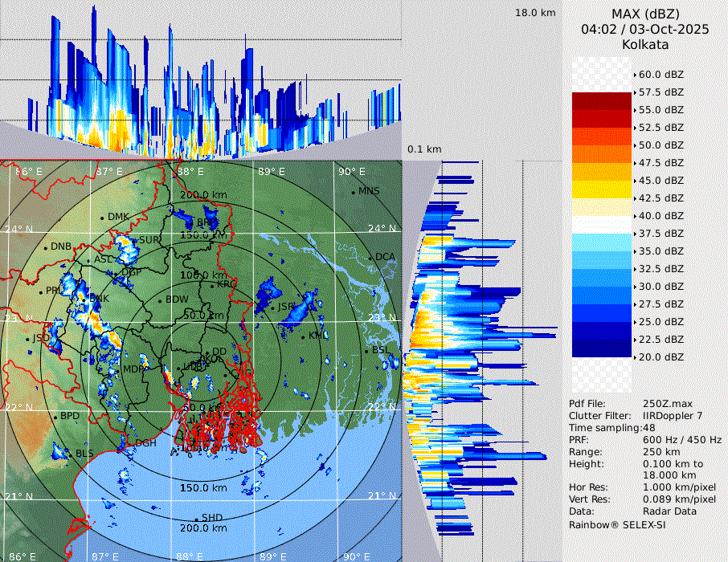Image resolution: width=728 pixels, height=562 pixels.
Task: Click the MAX (dBZ) title text
Action: click(645, 14)
